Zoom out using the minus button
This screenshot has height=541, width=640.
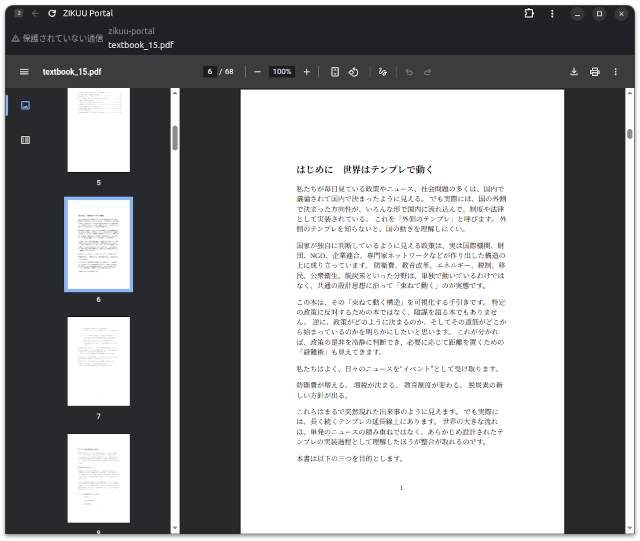pyautogui.click(x=257, y=72)
